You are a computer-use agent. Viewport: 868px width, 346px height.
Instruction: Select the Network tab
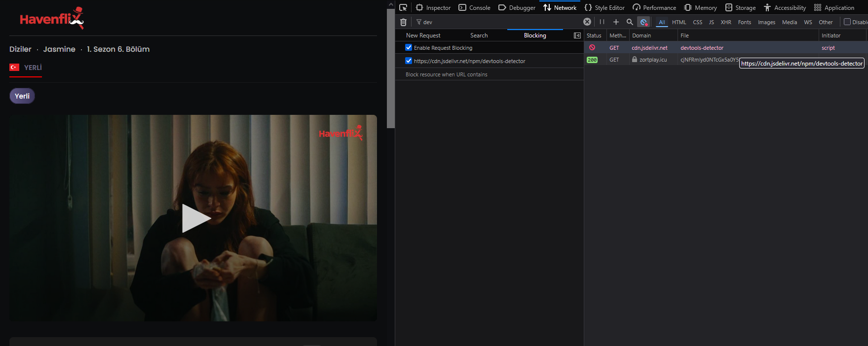(x=560, y=7)
